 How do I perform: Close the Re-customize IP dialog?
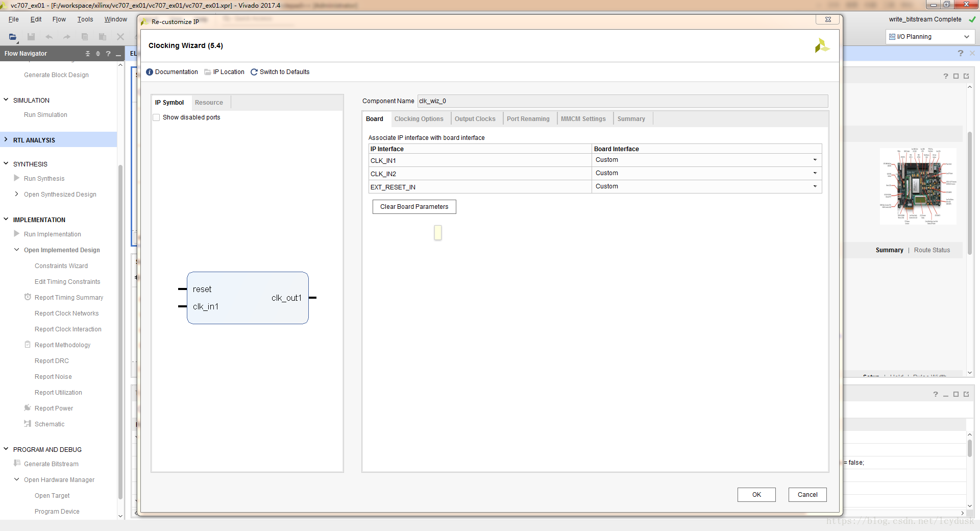(x=828, y=19)
